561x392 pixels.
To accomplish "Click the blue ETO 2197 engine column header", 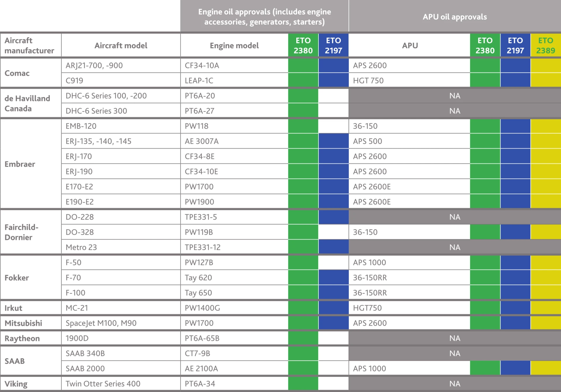I will pos(333,45).
